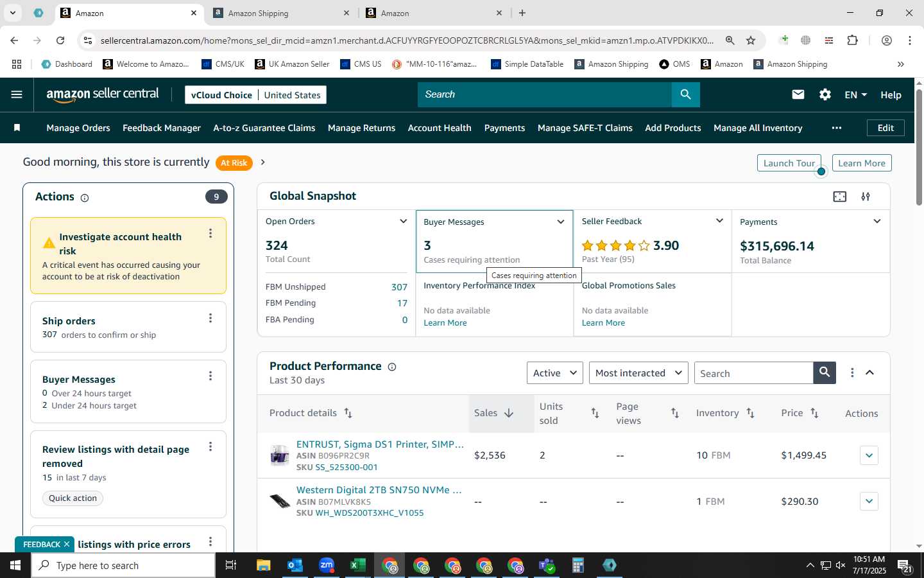Viewport: 924px width, 578px height.
Task: Sort table by Page views
Action: (x=675, y=413)
